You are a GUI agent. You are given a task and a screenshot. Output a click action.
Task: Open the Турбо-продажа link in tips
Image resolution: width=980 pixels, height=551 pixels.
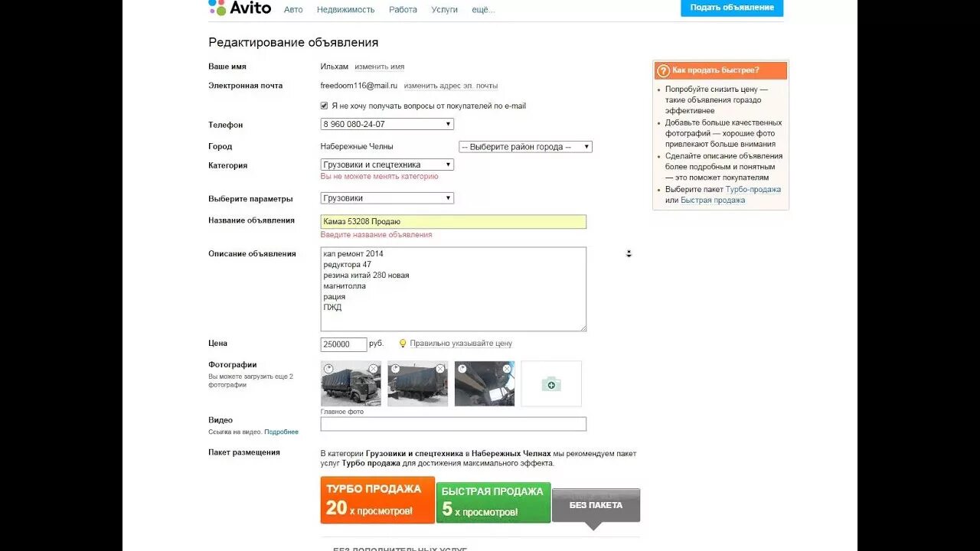[x=753, y=189]
